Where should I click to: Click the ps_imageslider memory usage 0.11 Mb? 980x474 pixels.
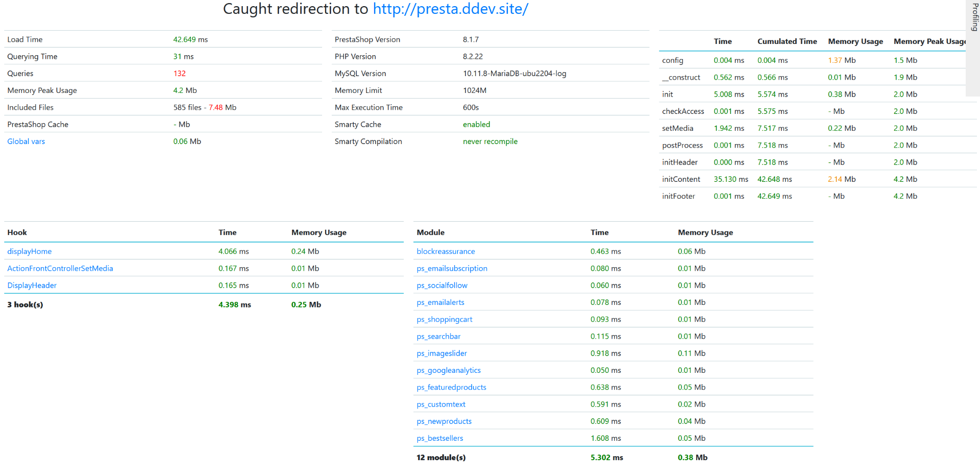click(692, 353)
